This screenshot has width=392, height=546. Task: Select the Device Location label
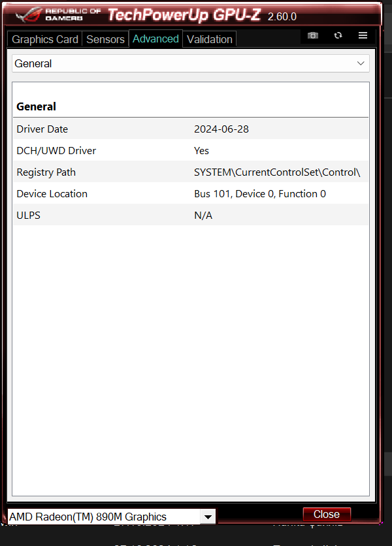point(52,194)
